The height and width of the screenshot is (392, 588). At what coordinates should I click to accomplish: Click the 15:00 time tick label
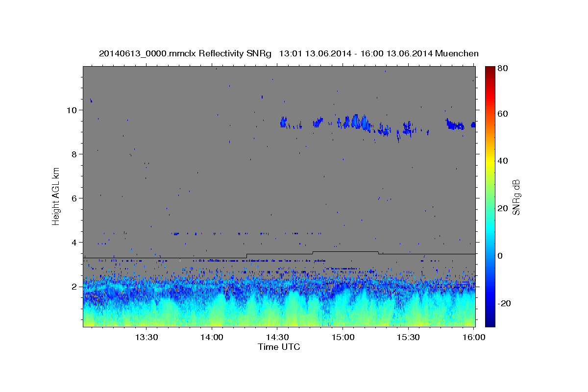tap(343, 337)
